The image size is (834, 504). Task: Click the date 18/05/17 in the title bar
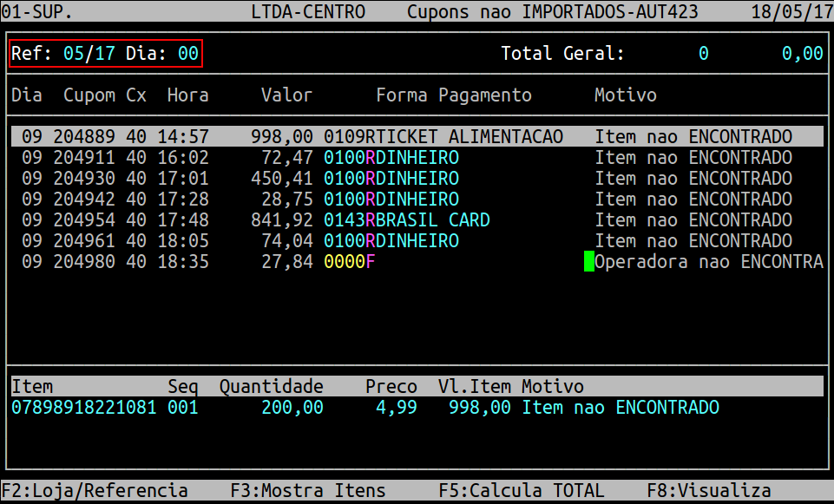click(x=792, y=11)
